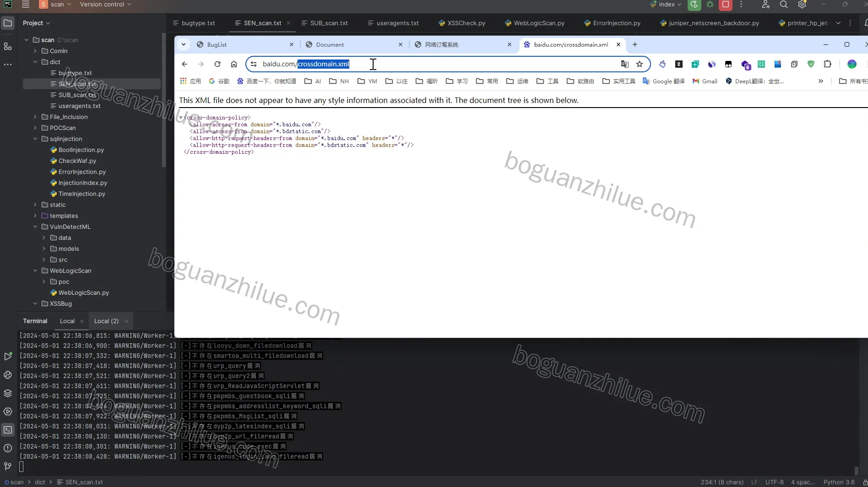Image resolution: width=868 pixels, height=487 pixels.
Task: Show more bookmarks with the chevron overflow
Action: [821, 81]
